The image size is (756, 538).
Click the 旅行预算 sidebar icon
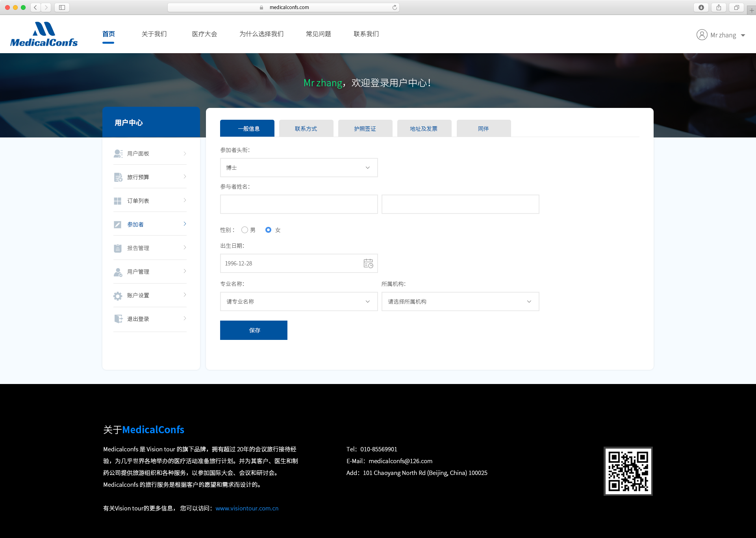(118, 177)
